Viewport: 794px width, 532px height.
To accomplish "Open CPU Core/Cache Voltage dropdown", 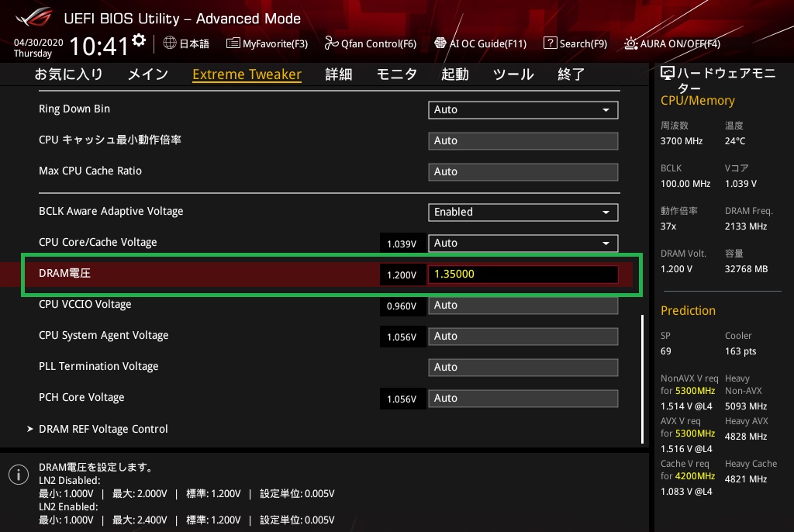I will 523,244.
